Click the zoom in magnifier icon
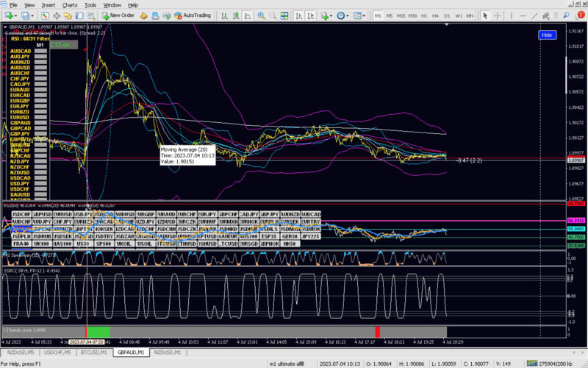588x368 pixels. coord(261,15)
